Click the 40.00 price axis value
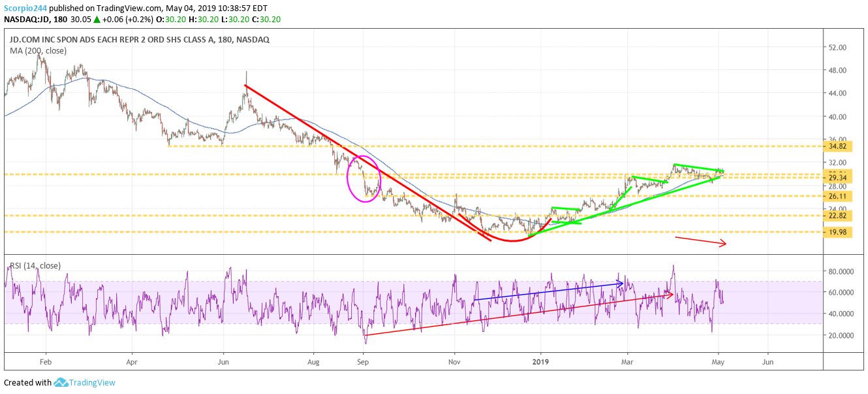 pos(839,117)
